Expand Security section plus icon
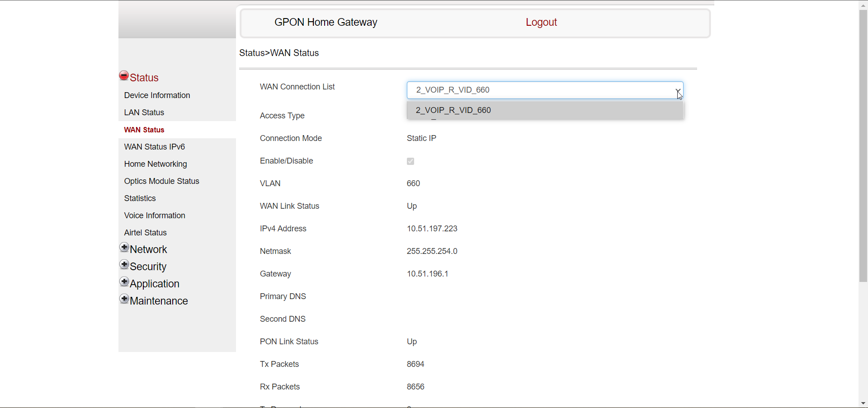Viewport: 868px width, 408px height. [x=124, y=265]
